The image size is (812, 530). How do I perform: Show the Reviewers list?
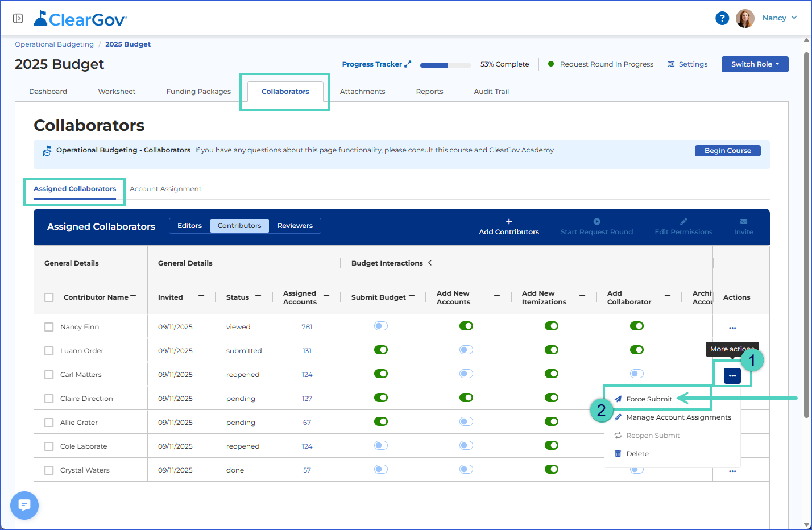coord(295,226)
